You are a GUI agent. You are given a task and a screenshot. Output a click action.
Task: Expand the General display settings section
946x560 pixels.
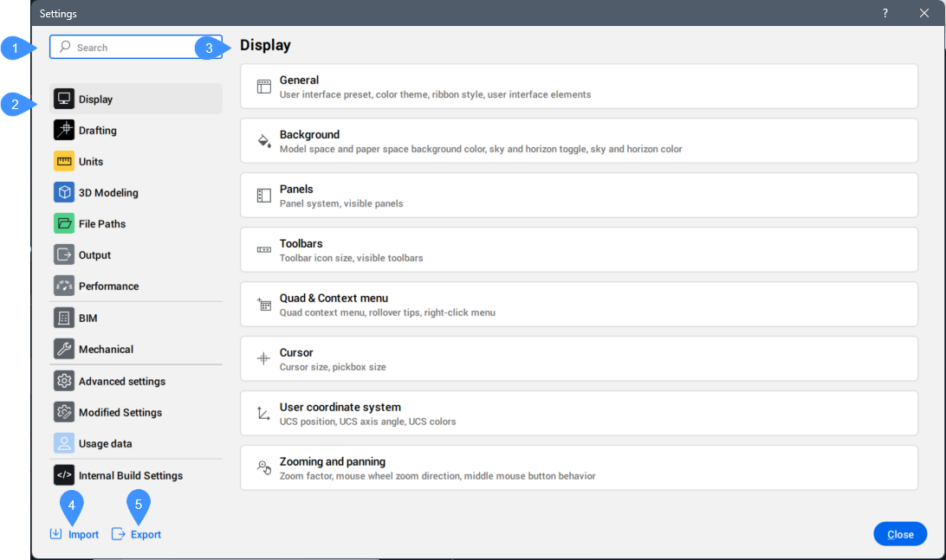tap(578, 87)
